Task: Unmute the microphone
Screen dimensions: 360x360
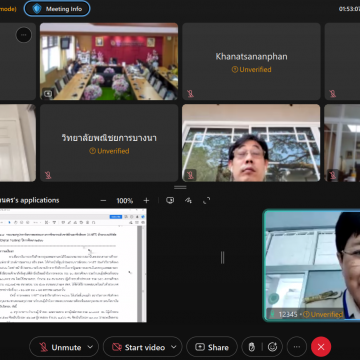Action: click(59, 347)
